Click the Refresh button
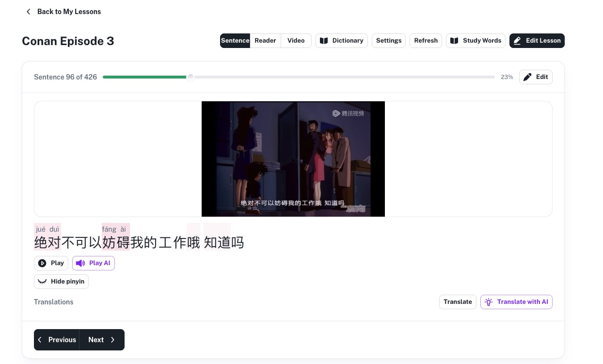The height and width of the screenshot is (364, 603). 426,41
